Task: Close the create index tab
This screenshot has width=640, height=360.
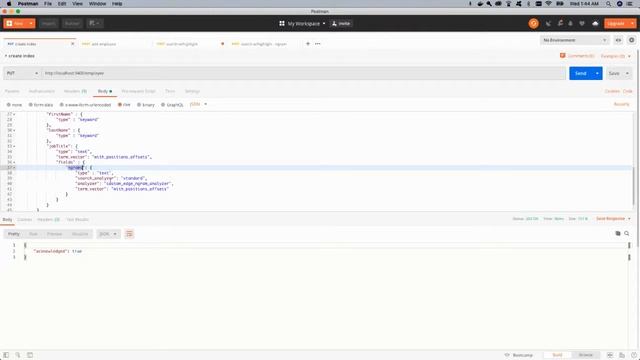Action: pos(73,44)
